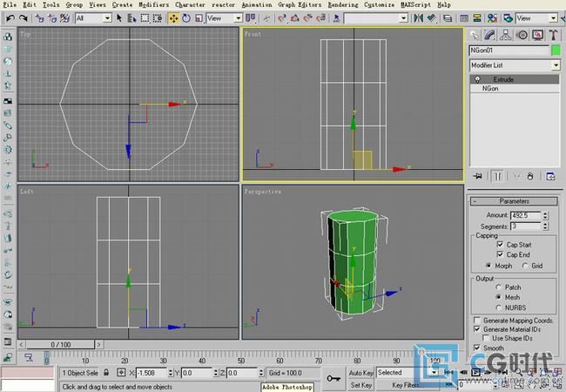
Task: Click the Render Scene teapot icon
Action: click(x=508, y=17)
